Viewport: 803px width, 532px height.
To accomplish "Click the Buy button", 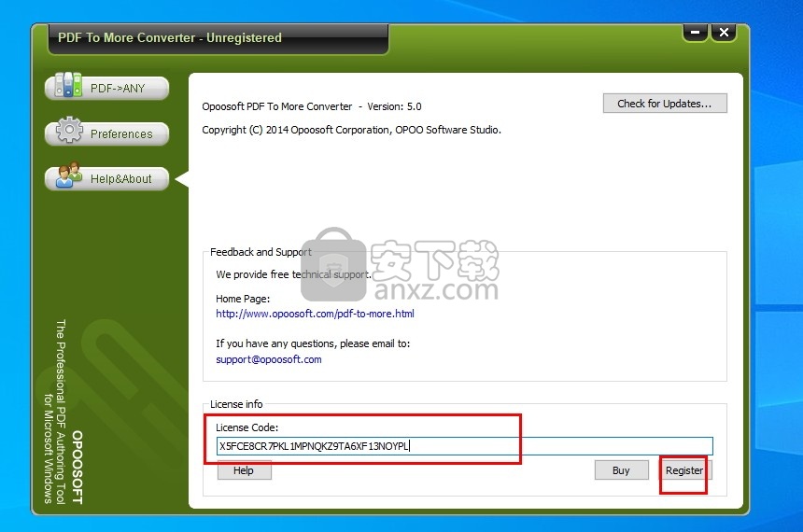I will tap(621, 470).
